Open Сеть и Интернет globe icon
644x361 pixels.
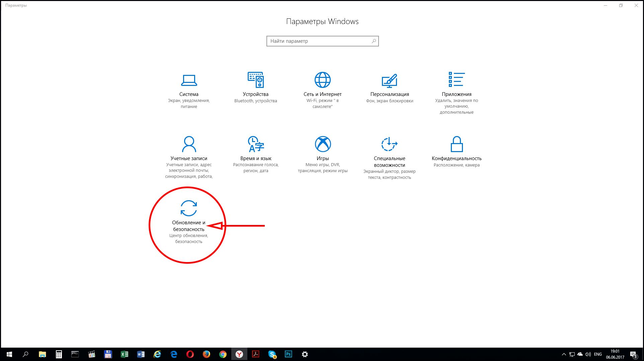323,80
